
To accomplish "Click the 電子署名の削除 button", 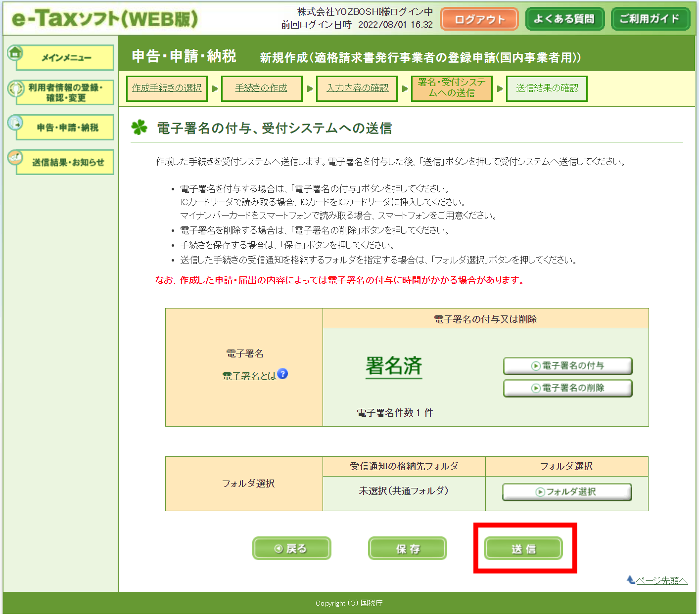I will pyautogui.click(x=568, y=388).
